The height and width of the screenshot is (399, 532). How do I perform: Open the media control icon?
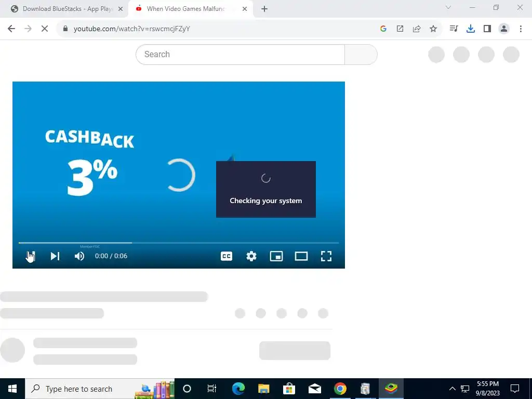pyautogui.click(x=454, y=29)
